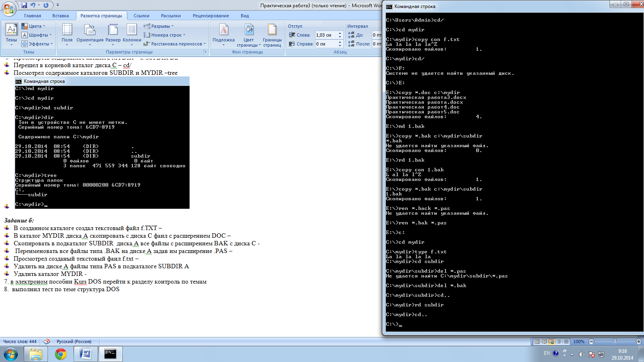Save the document with the Quick Access icon
Viewport: 644px width, 362px height.
point(24,5)
